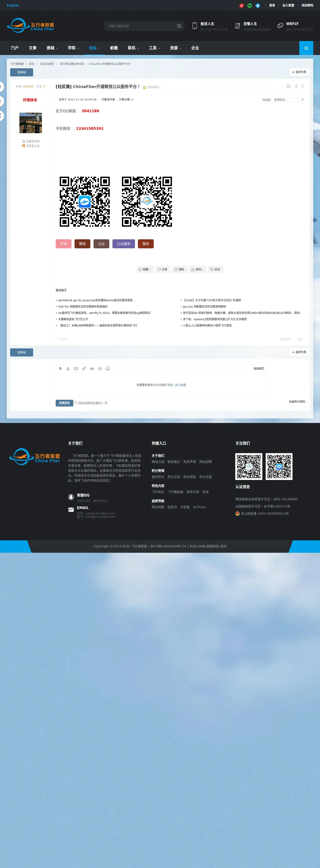
Task: Open the 门户 nav tab
Action: 15,48
